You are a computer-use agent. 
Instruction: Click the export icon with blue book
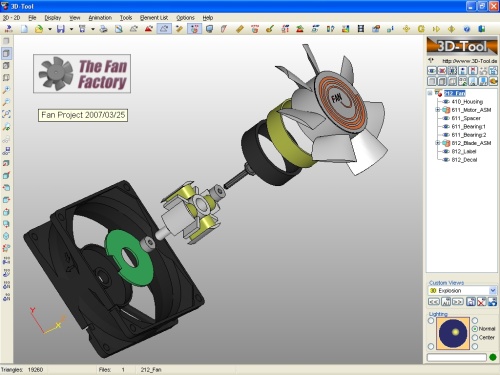pyautogui.click(x=481, y=29)
